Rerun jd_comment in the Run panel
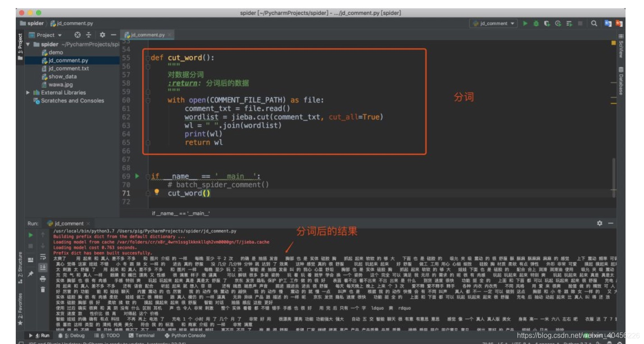This screenshot has height=344, width=644. pos(31,235)
